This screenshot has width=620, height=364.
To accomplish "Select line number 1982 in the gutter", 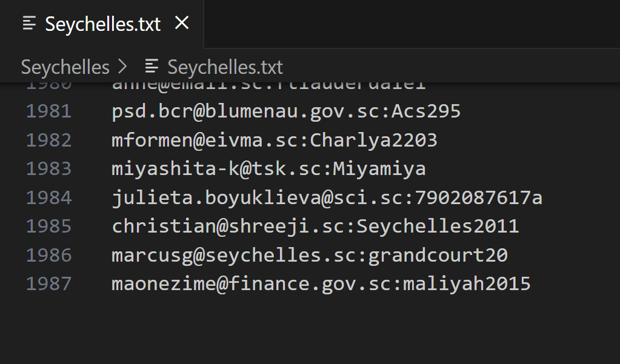I will pos(48,140).
